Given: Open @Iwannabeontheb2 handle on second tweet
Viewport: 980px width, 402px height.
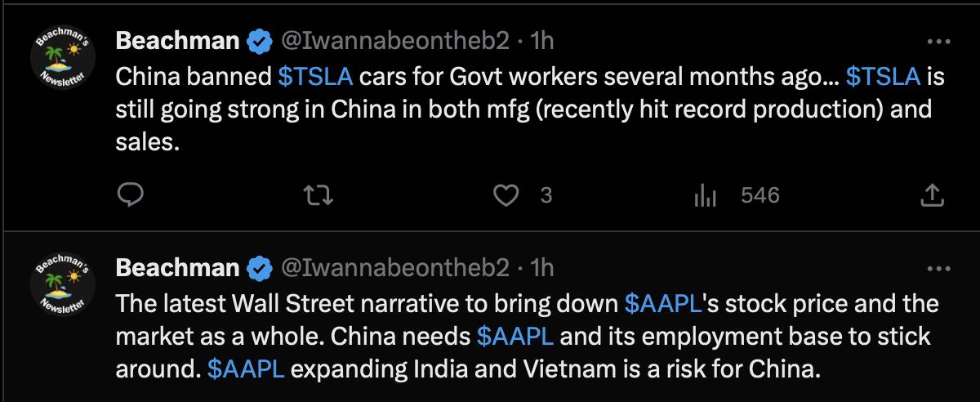Looking at the screenshot, I should (x=395, y=266).
